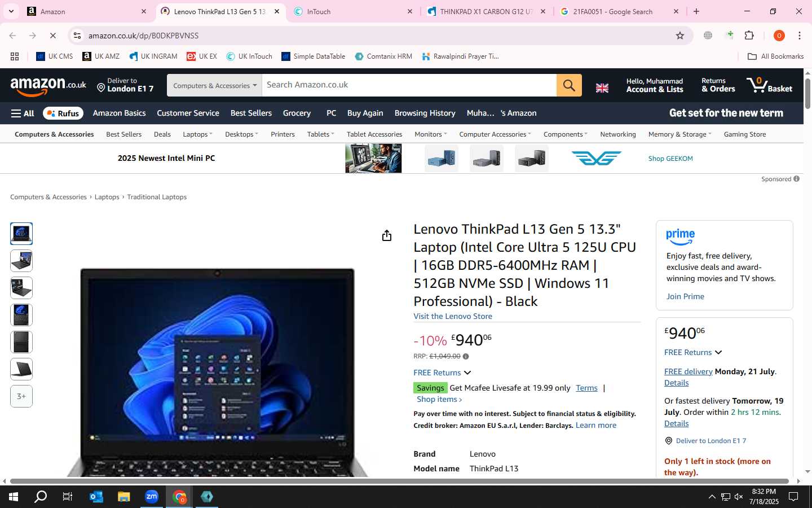812x508 pixels.
Task: Expand the Monitors submenu
Action: (430, 134)
